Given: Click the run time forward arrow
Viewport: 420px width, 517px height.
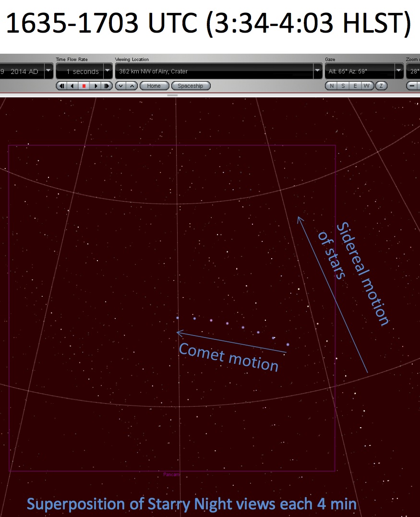Looking at the screenshot, I should tap(96, 86).
